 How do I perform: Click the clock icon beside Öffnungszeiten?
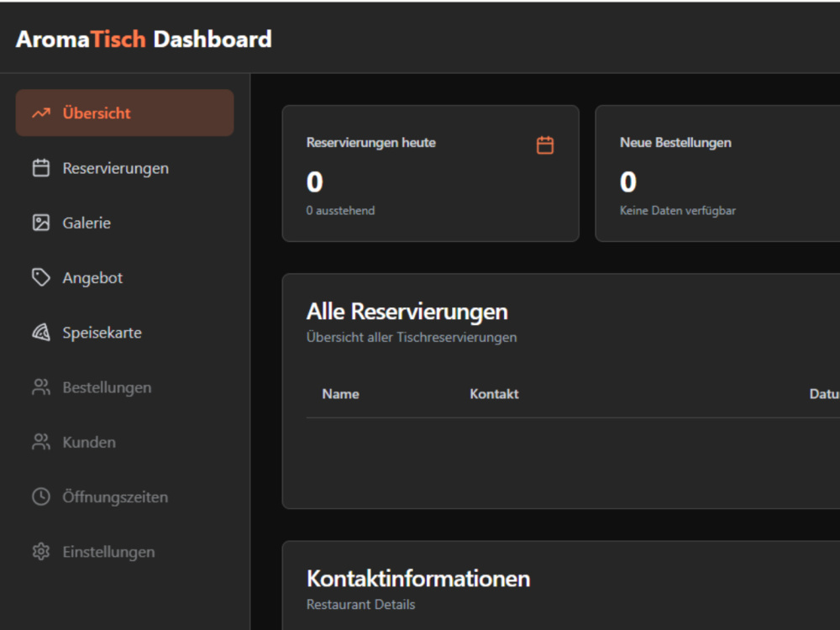tap(40, 496)
